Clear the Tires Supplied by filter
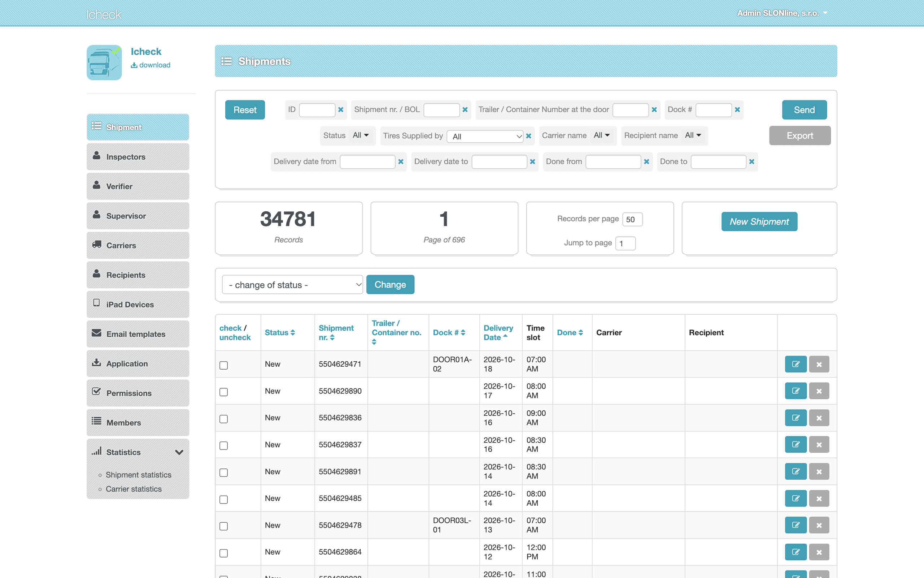The image size is (924, 578). point(528,136)
